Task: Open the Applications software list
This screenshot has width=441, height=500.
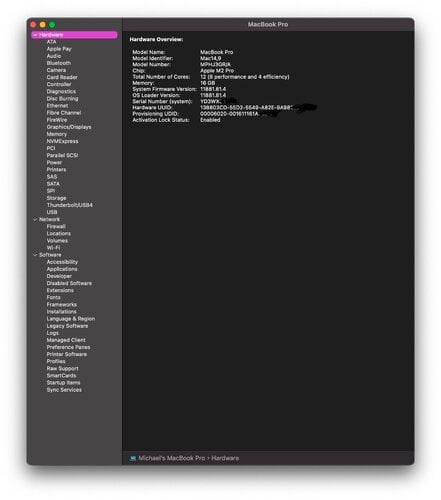Action: 62,269
